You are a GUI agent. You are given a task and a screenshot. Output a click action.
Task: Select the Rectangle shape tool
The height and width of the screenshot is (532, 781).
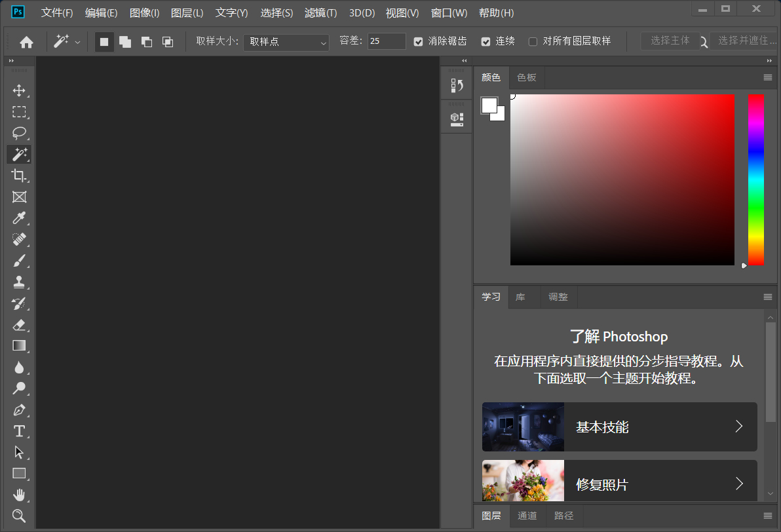pyautogui.click(x=20, y=473)
